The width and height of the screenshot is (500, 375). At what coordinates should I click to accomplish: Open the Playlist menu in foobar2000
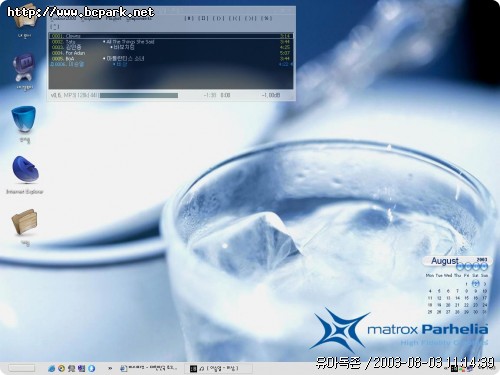click(114, 19)
